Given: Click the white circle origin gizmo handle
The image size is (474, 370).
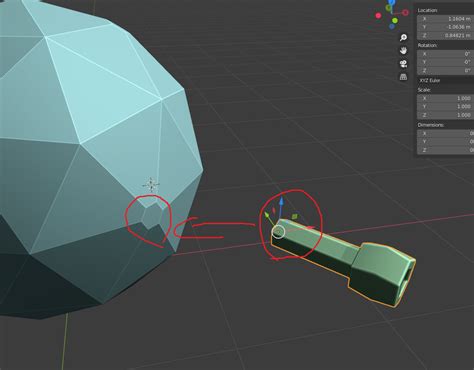Looking at the screenshot, I should pos(278,232).
